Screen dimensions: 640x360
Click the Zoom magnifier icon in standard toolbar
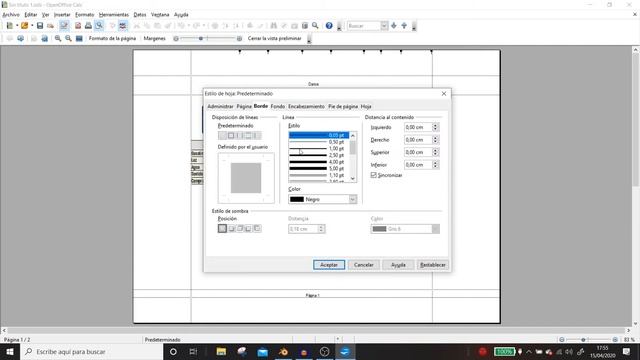(315, 26)
